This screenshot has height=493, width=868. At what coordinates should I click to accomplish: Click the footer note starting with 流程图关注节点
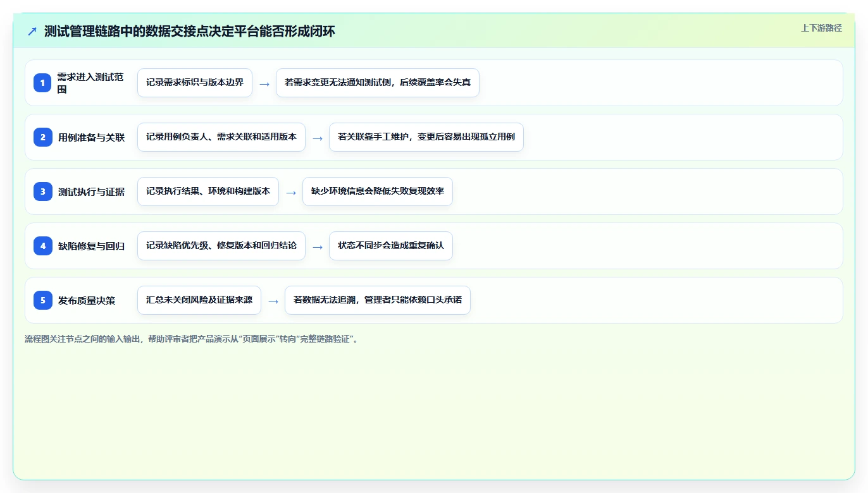point(193,339)
